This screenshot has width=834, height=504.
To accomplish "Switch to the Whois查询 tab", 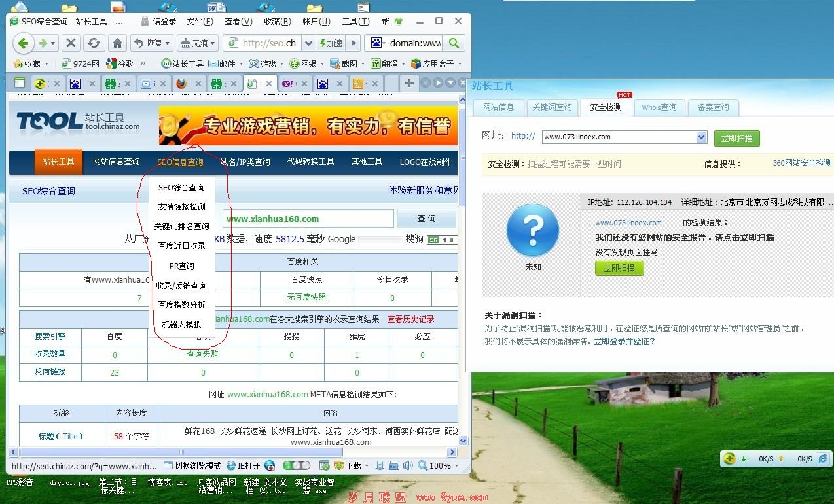I will [659, 107].
